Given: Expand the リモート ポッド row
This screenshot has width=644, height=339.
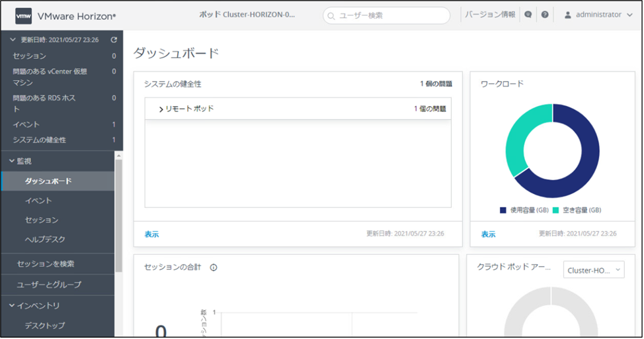Looking at the screenshot, I should click(161, 109).
